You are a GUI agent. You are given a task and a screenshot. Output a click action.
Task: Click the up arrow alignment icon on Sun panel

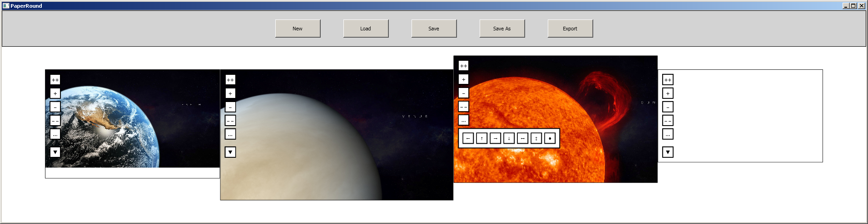481,138
